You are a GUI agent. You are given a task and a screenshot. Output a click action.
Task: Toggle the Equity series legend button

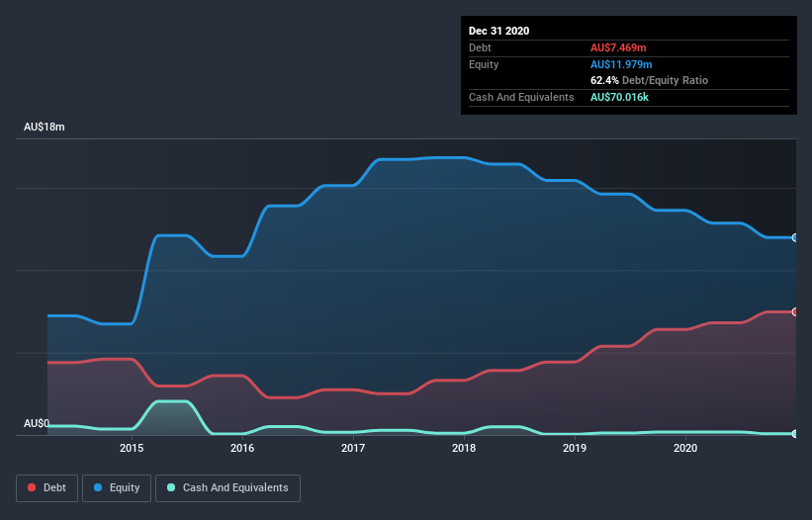point(117,488)
